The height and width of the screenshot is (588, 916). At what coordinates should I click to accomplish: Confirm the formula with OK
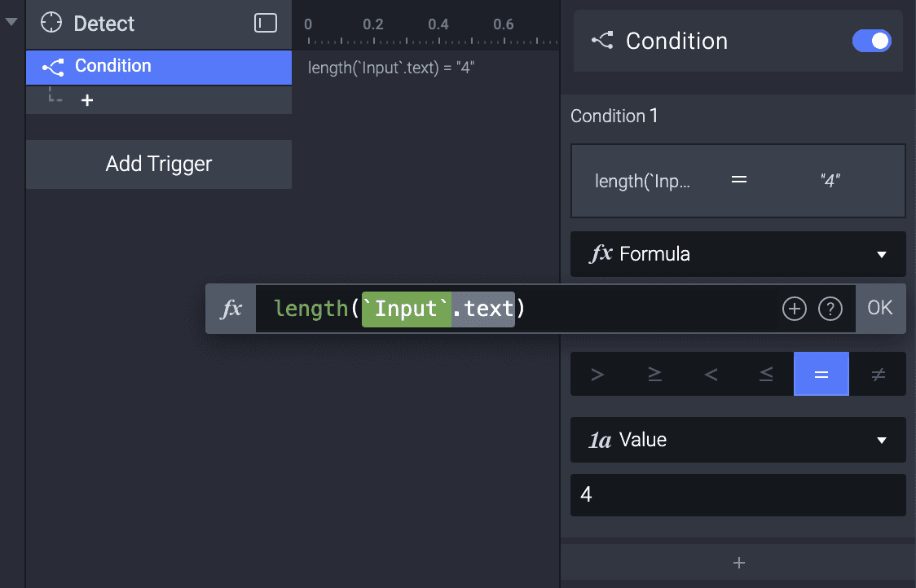(880, 309)
